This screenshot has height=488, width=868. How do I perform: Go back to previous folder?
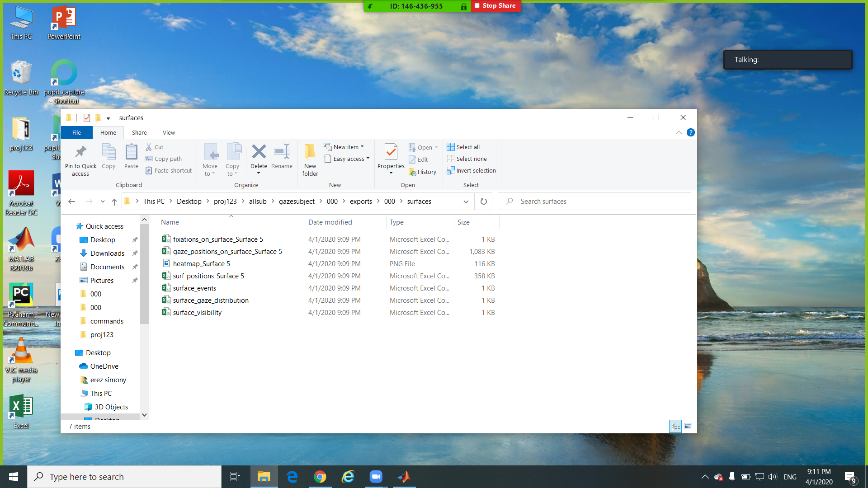pos(71,202)
